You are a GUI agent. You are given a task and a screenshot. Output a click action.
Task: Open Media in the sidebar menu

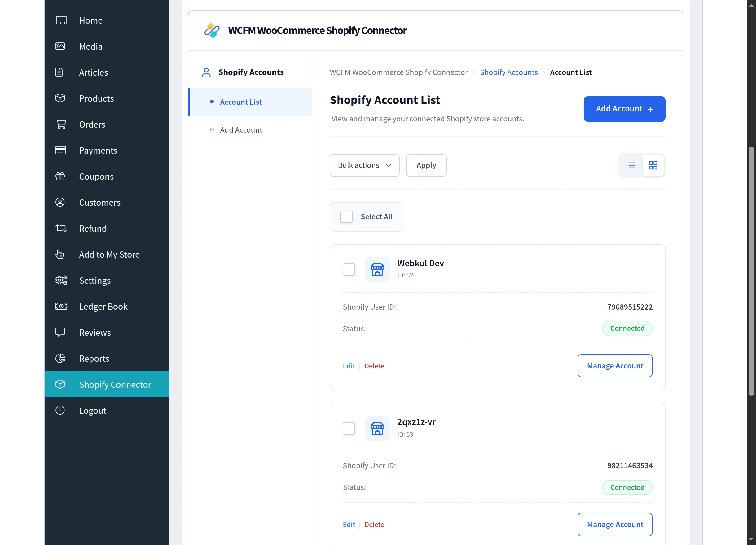[107, 46]
